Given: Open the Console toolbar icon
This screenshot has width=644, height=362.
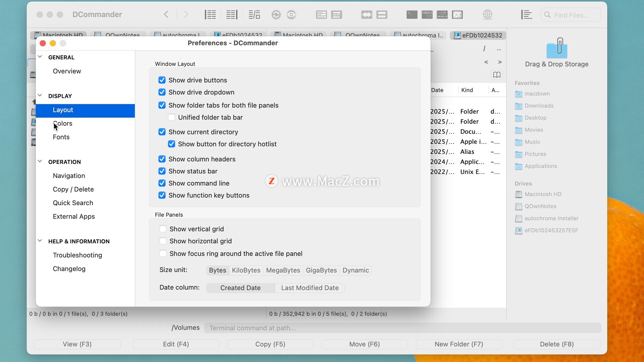Looking at the screenshot, I should (427, 14).
